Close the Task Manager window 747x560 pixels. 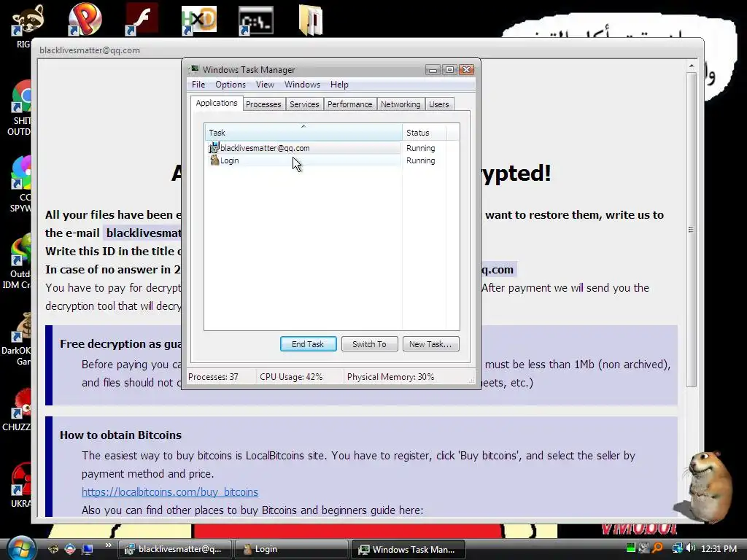click(466, 70)
